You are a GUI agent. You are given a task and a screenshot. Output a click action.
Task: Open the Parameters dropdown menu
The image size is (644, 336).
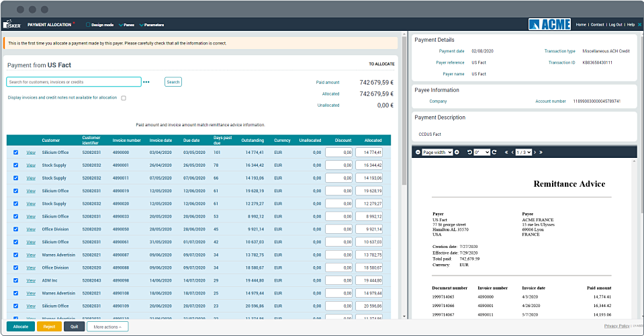point(152,25)
